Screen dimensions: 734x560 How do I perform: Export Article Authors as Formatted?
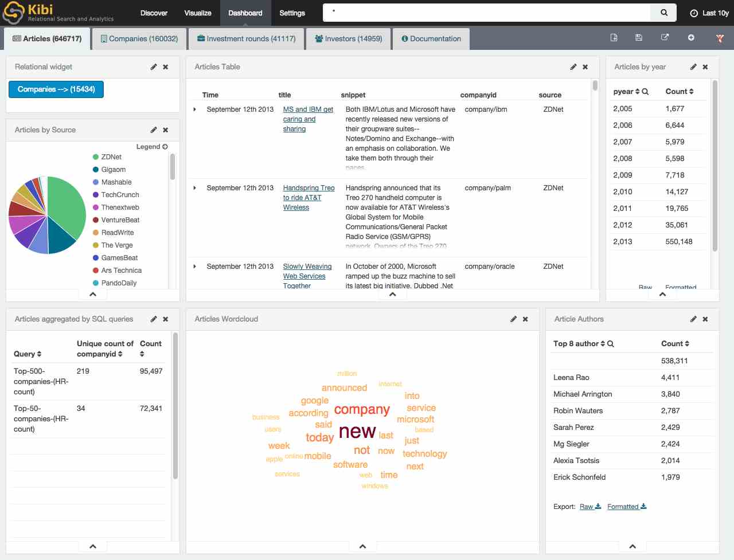627,507
